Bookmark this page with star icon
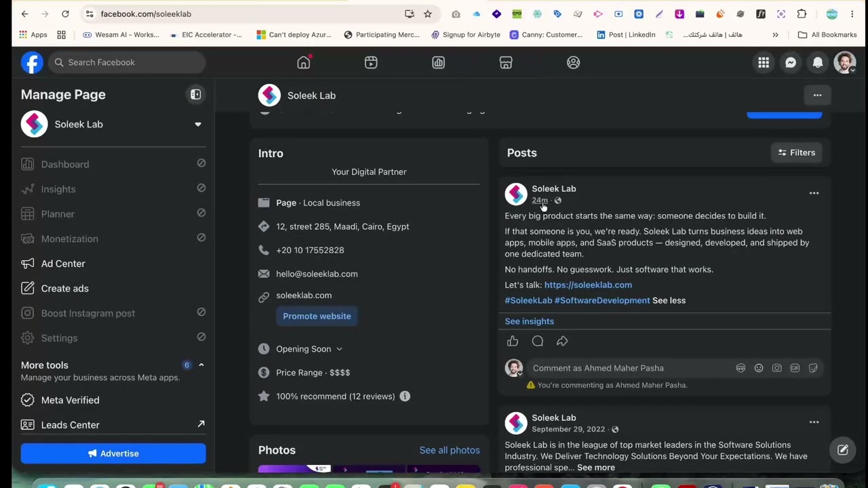 click(428, 14)
